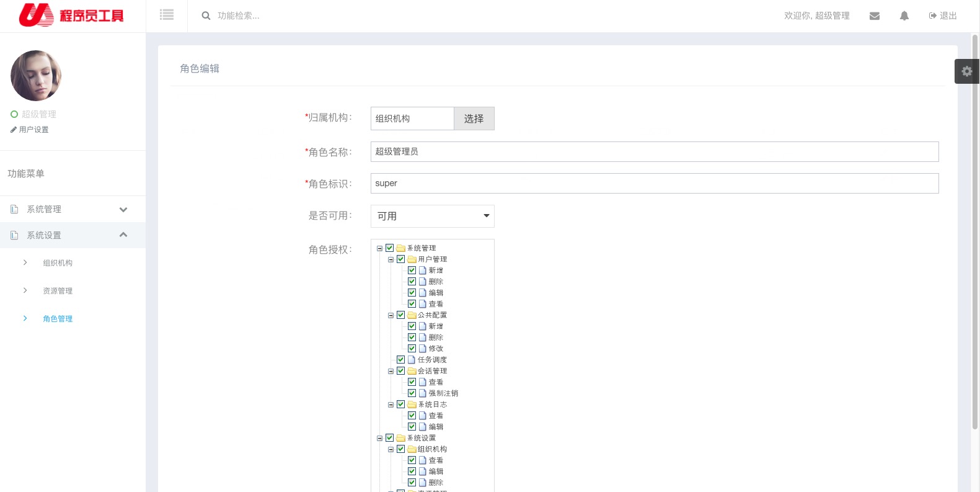
Task: Uncheck the 用户管理 checkbox
Action: point(400,259)
